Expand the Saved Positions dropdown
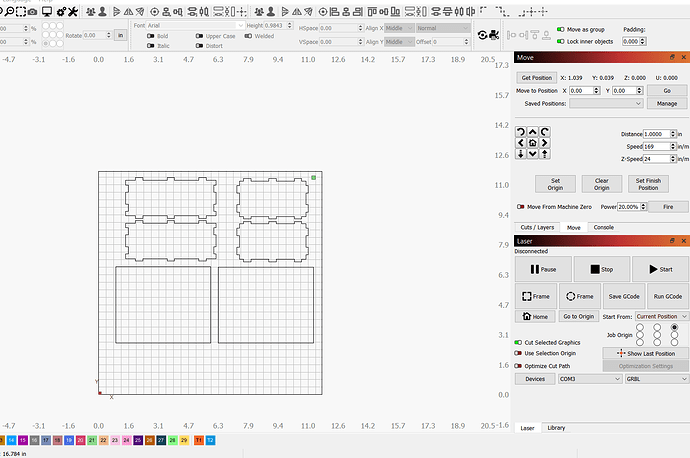This screenshot has width=690, height=458. coord(606,103)
